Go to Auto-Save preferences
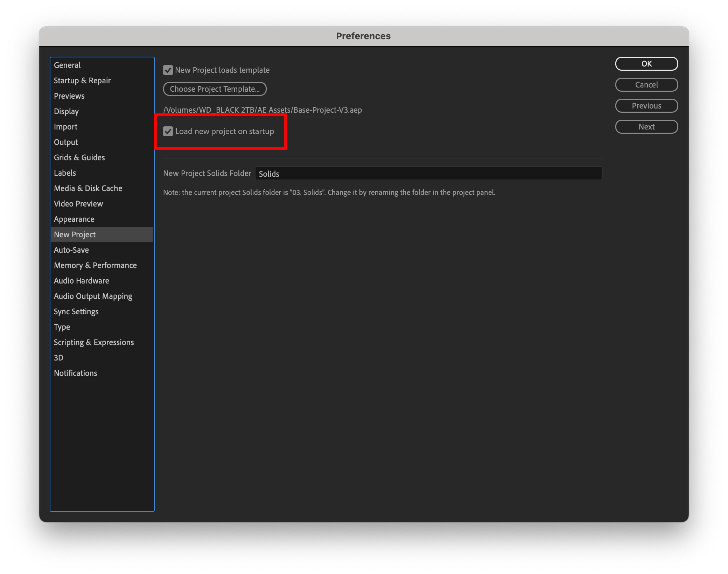 point(71,250)
